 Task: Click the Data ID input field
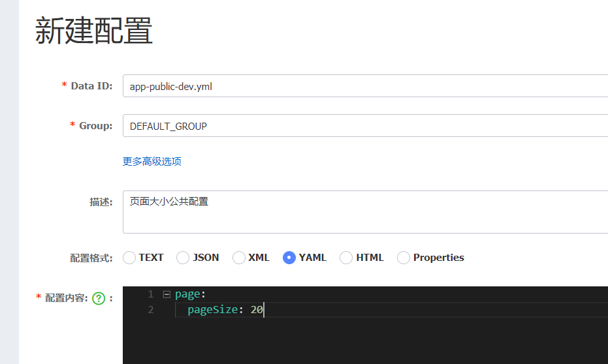click(365, 86)
